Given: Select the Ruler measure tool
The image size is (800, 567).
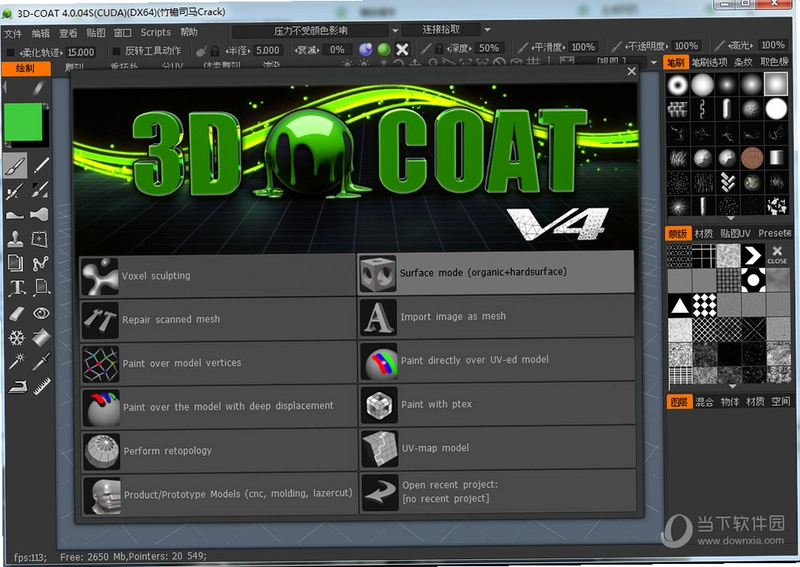Looking at the screenshot, I should click(41, 386).
